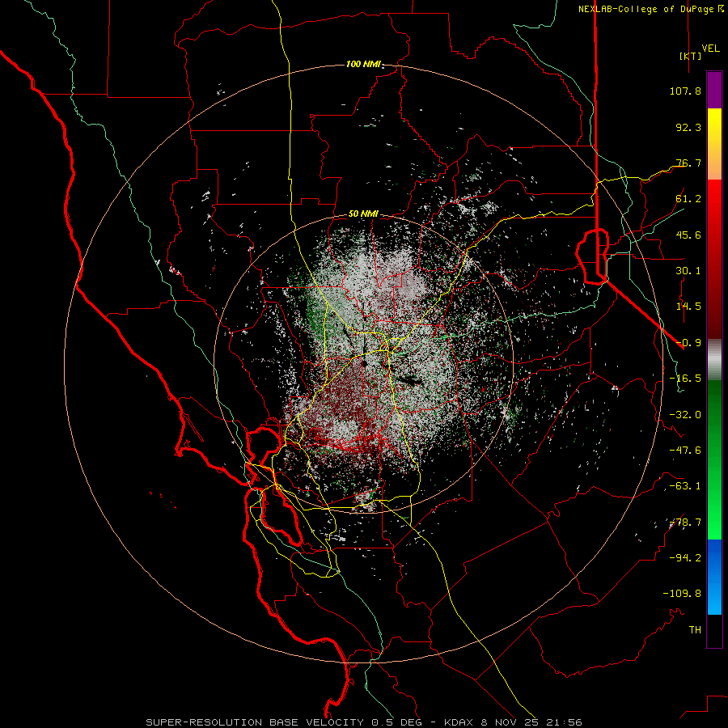
Task: Click the -109.8 legend value
Action: 682,594
